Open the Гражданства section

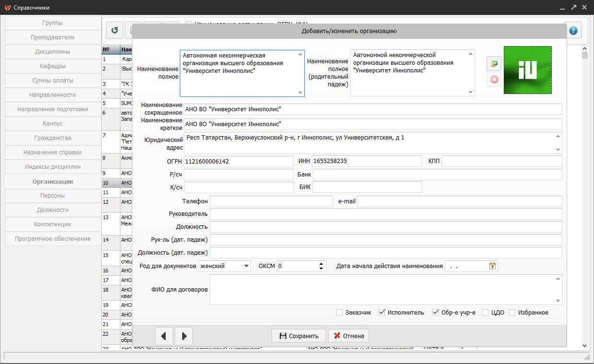53,138
